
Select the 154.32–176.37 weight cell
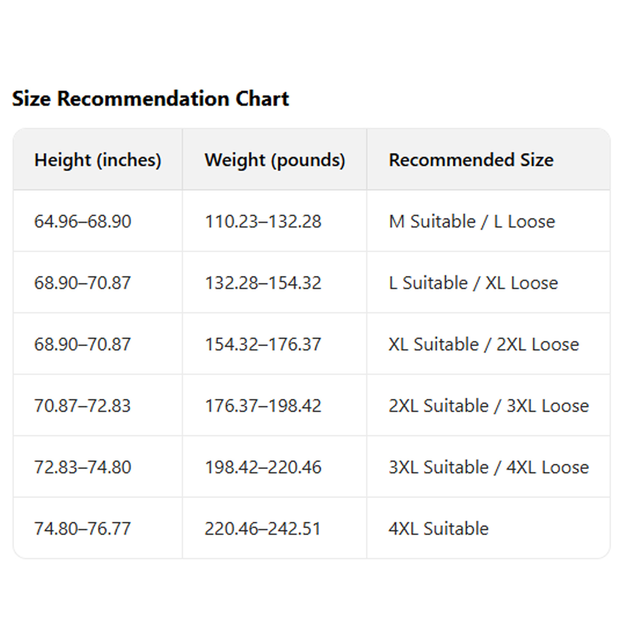(x=263, y=344)
